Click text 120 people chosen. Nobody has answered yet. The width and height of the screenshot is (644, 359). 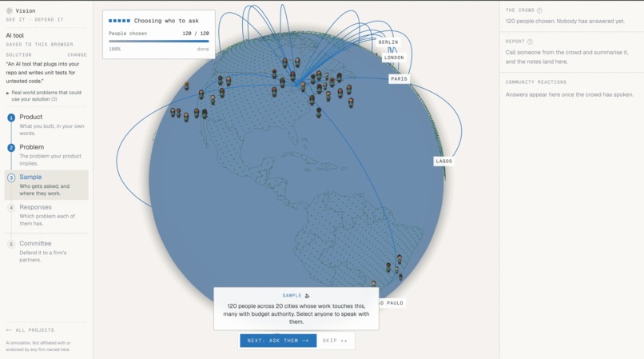565,21
